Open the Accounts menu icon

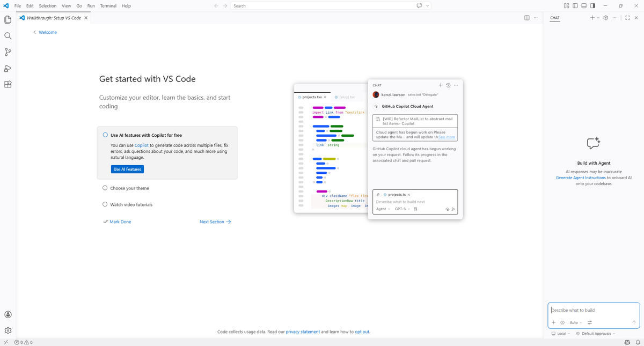coord(8,315)
